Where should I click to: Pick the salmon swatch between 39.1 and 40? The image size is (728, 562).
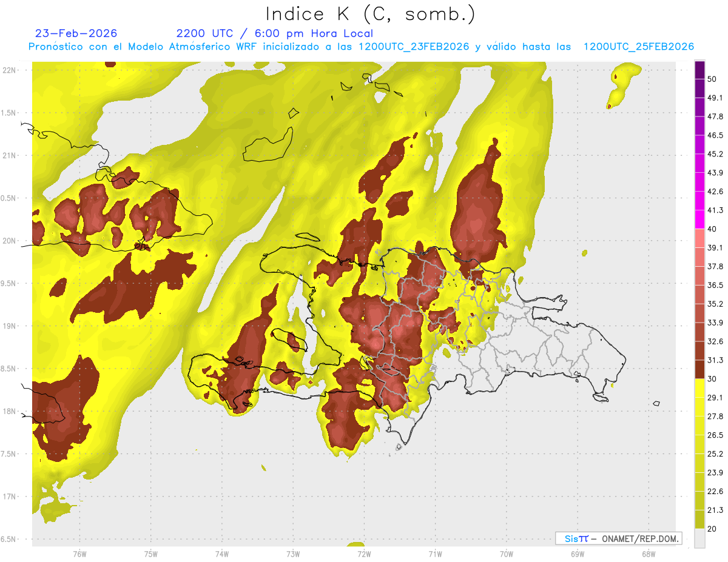[x=699, y=238]
